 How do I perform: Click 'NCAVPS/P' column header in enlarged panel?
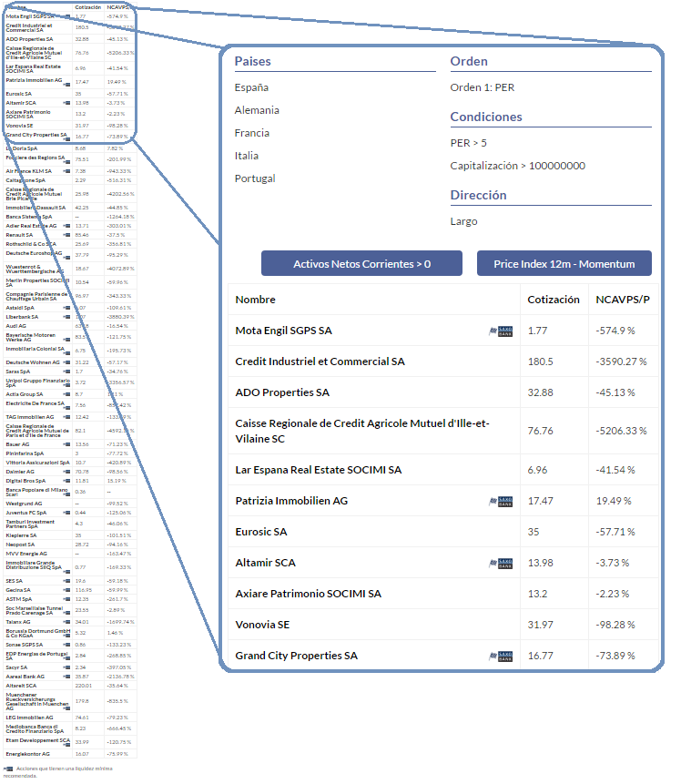tap(623, 300)
